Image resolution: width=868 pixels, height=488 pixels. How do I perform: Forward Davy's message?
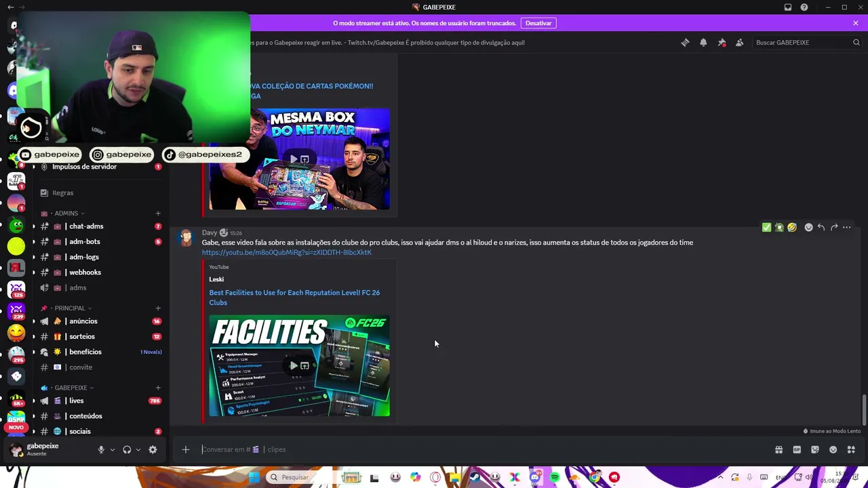[834, 228]
